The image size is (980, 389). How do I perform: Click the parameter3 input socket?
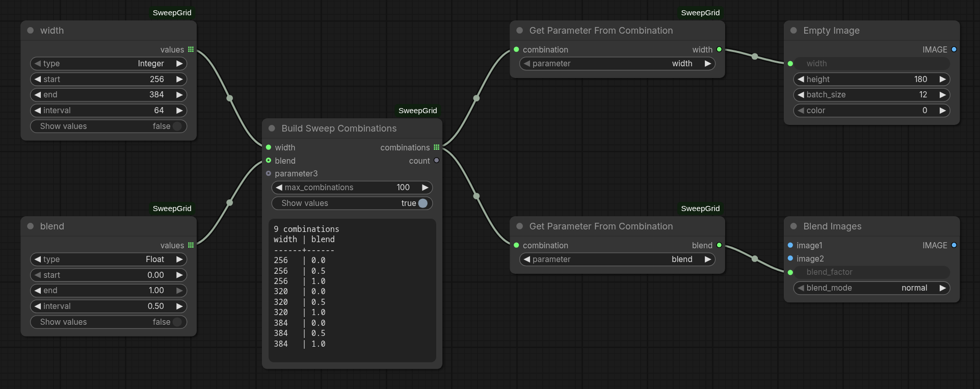pos(269,173)
